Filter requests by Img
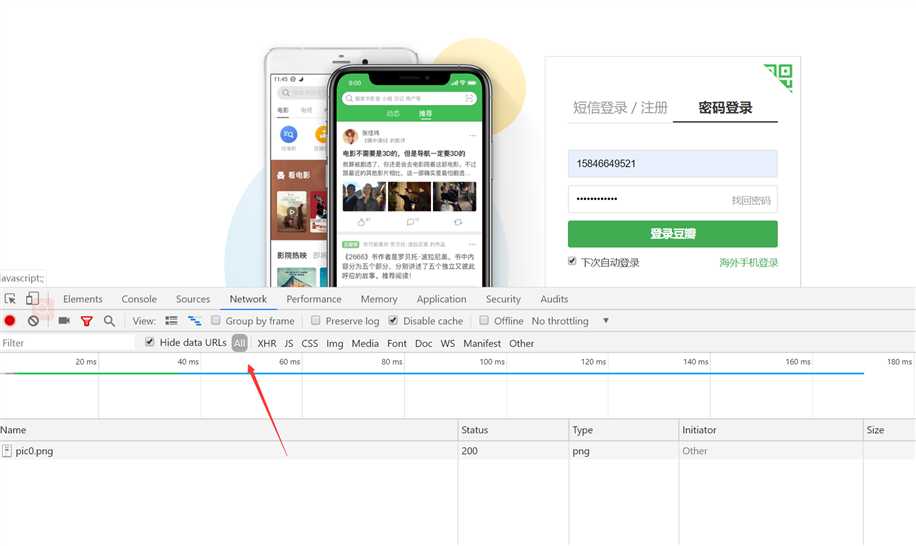Screen dimensions: 916x546 coord(335,343)
